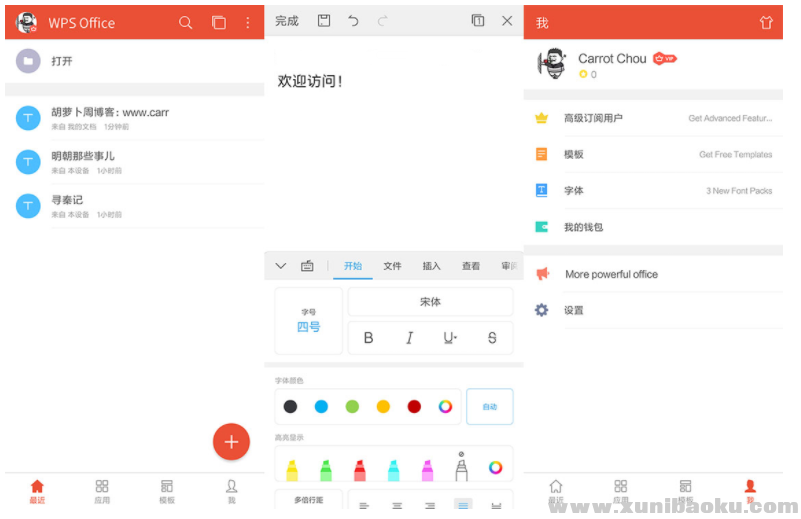Screen dimensions: 801x519
Task: Open the 字号 四号 font size selector
Action: click(x=308, y=321)
